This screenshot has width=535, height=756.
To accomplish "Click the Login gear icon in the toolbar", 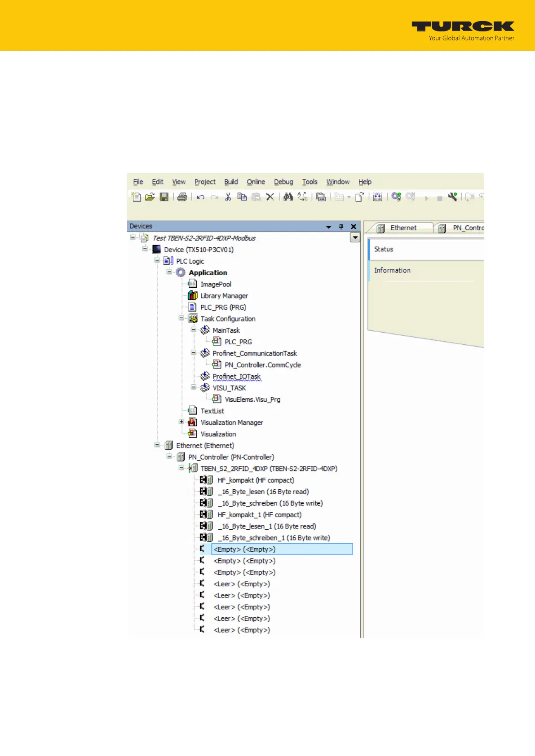I will (396, 197).
